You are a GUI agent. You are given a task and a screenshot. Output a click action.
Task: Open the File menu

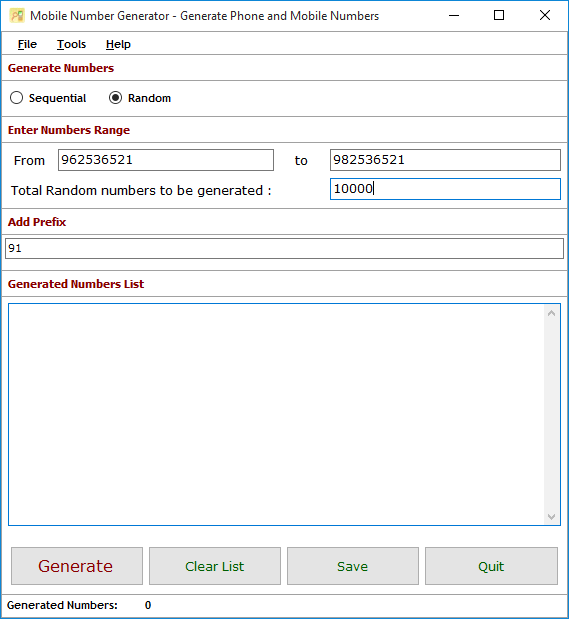(27, 44)
